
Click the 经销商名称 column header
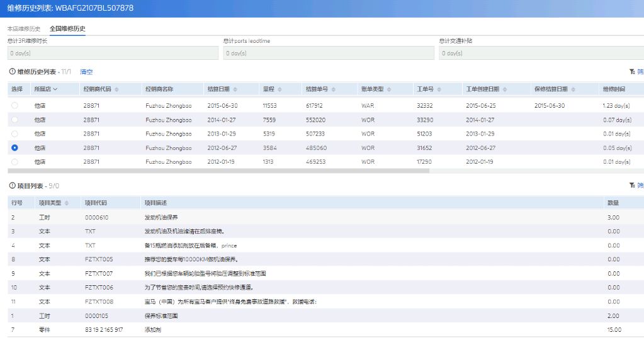(x=159, y=89)
